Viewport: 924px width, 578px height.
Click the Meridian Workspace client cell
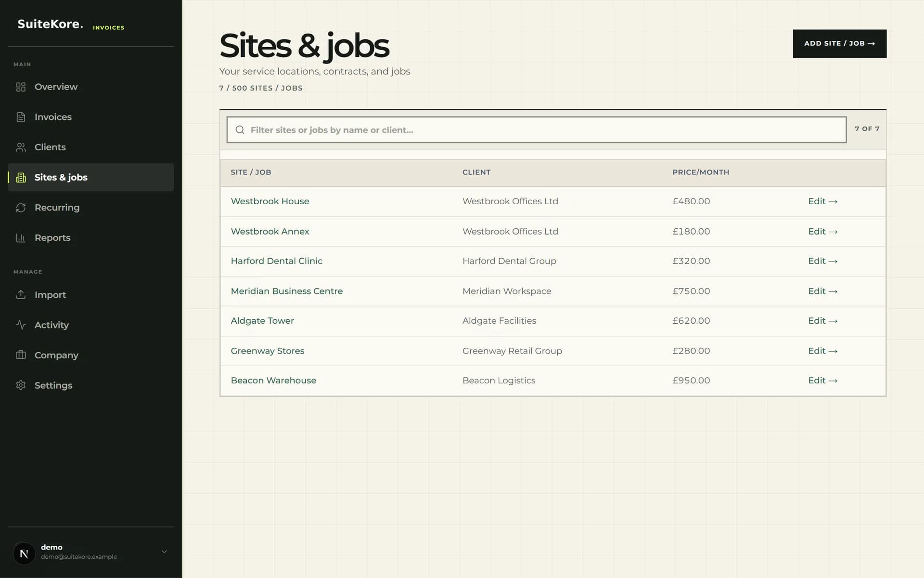[507, 291]
